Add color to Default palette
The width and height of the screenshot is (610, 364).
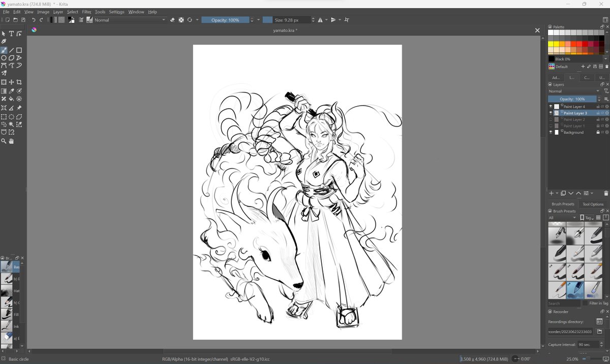pyautogui.click(x=583, y=67)
